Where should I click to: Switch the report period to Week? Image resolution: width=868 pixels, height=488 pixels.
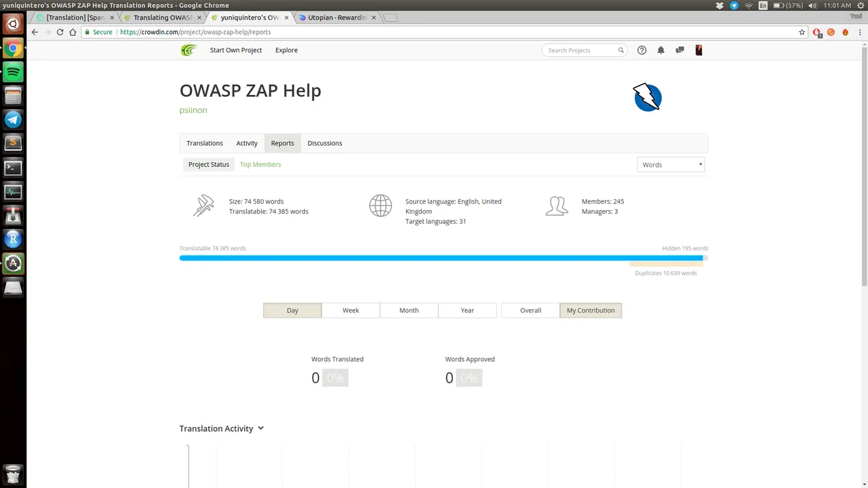(351, 310)
